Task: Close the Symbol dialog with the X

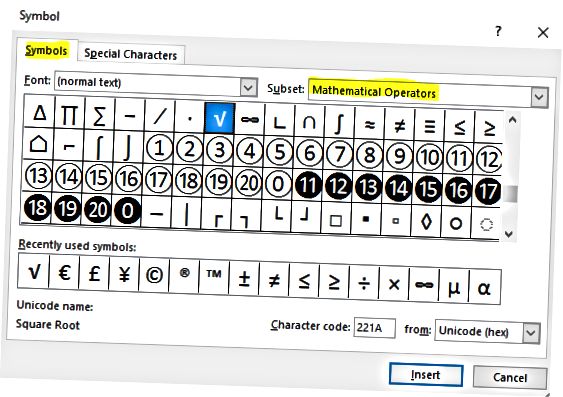Action: (x=543, y=33)
